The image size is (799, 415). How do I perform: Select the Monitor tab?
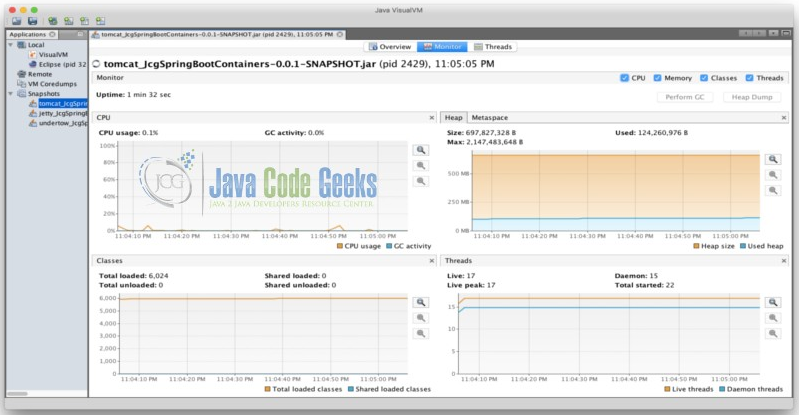click(442, 46)
